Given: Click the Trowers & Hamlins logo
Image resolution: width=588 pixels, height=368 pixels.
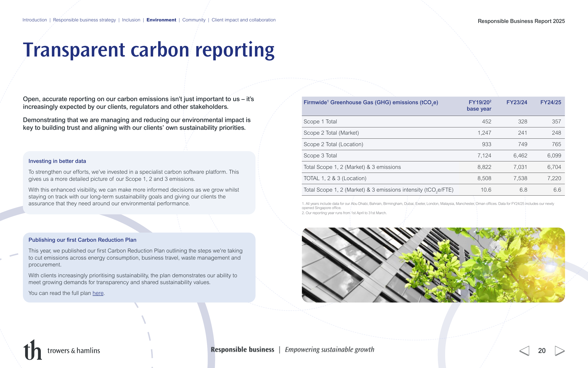Looking at the screenshot, I should (62, 350).
